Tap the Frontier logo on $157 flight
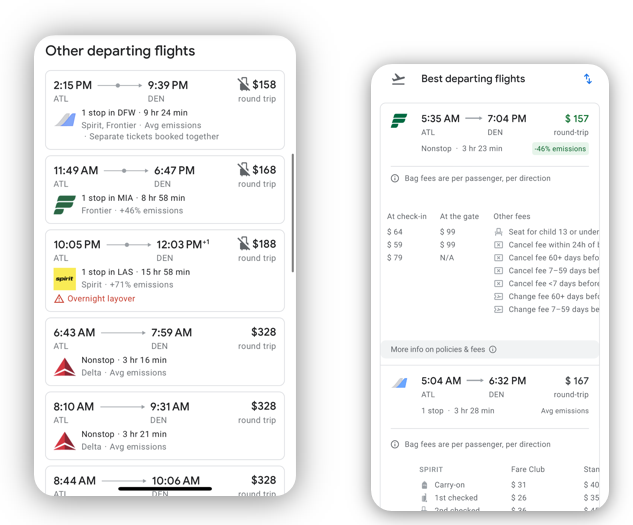The image size is (633, 525). [x=399, y=121]
